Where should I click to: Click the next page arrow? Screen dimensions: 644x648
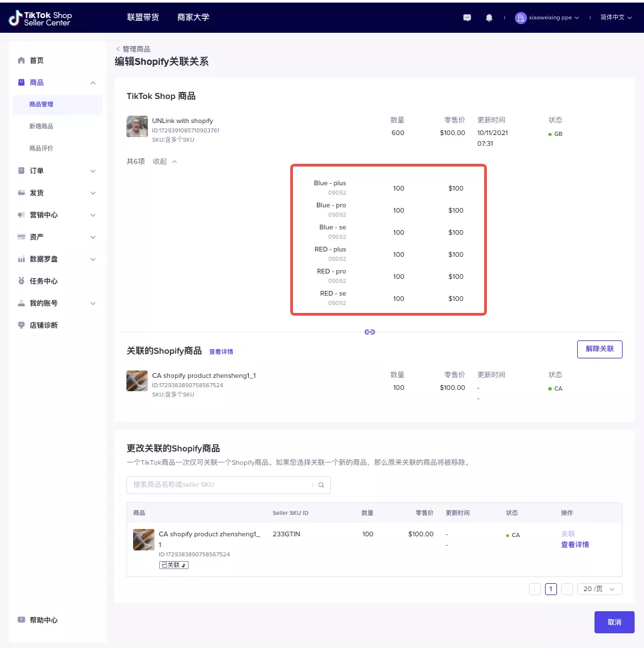[x=566, y=589]
